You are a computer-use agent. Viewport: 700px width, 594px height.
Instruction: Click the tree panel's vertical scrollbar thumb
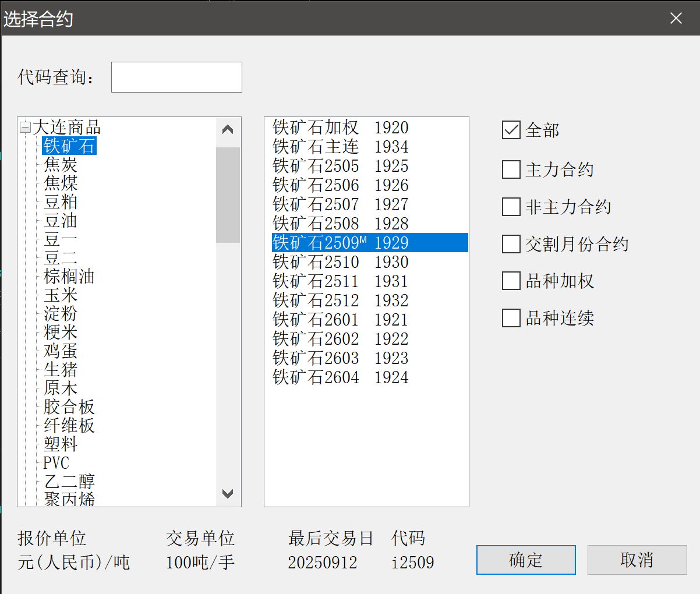coord(228,195)
